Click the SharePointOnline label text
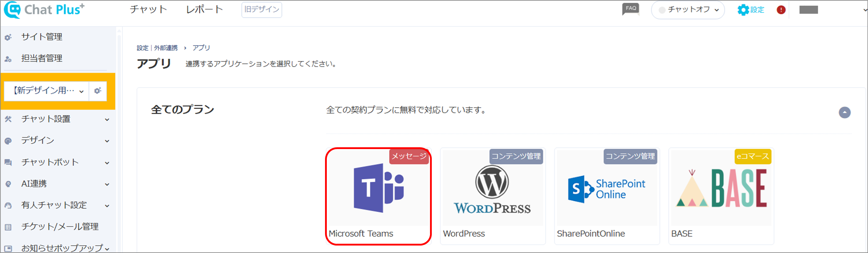This screenshot has height=253, width=868. 591,234
